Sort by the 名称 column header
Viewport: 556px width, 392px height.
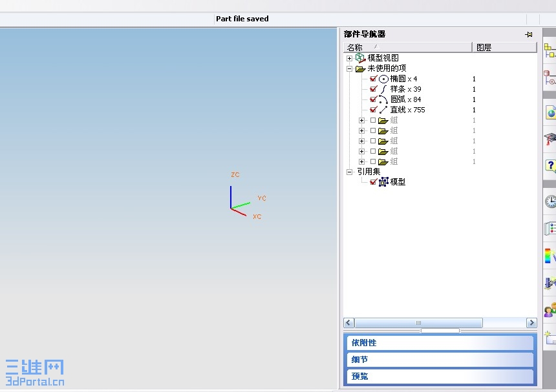pyautogui.click(x=408, y=47)
